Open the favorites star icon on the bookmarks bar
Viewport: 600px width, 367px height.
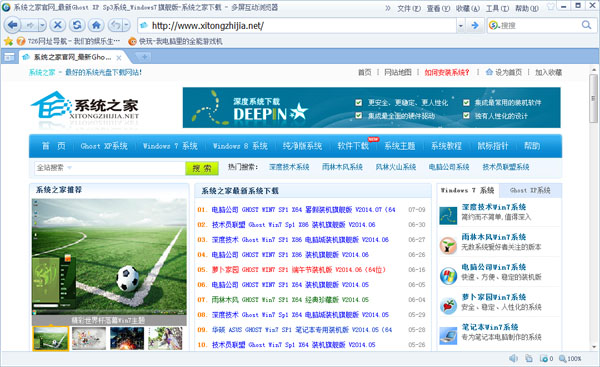pos(8,41)
